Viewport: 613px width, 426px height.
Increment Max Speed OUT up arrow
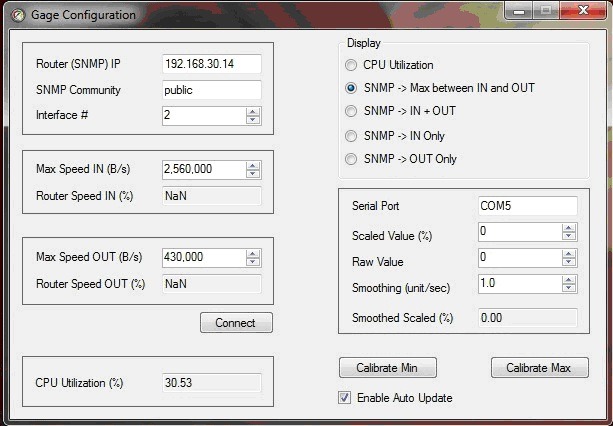point(253,254)
